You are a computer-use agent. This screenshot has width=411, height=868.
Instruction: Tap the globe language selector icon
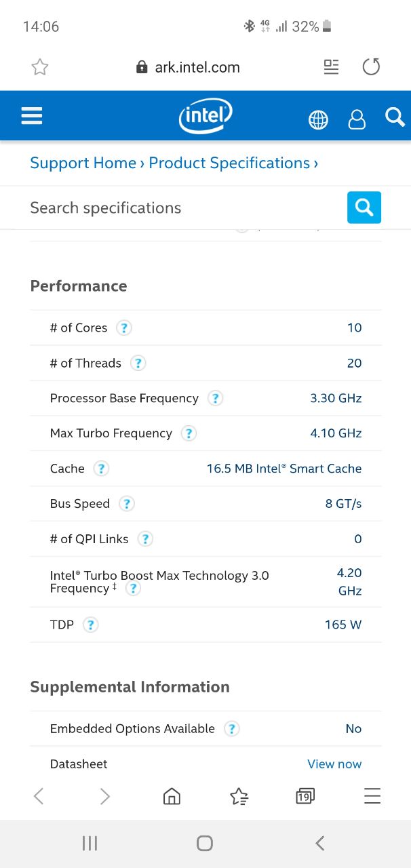pyautogui.click(x=318, y=120)
